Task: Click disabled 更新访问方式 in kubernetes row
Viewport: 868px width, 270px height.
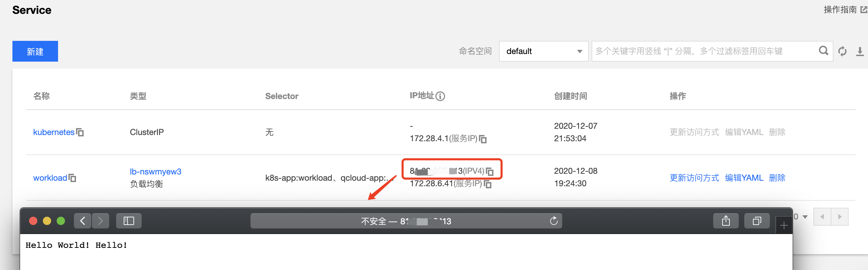Action: tap(694, 132)
